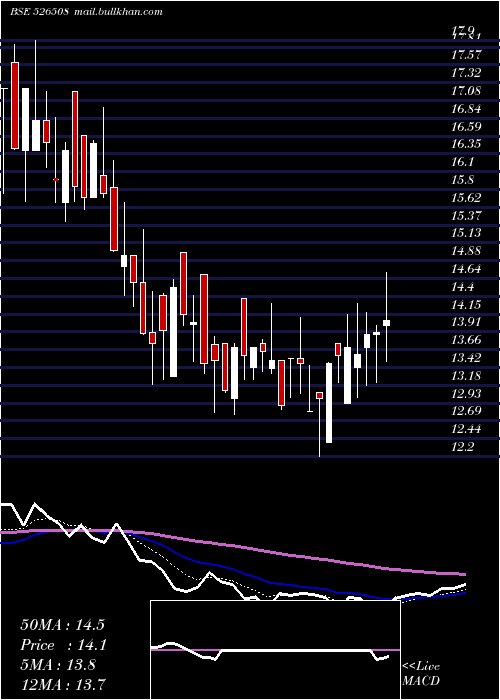Click the end of the purple 50MA line
Image resolution: width=500 pixels, height=700 pixels.
point(464,574)
